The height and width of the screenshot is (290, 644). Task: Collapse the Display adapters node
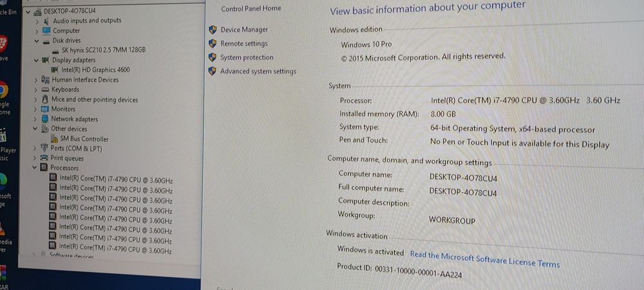click(36, 61)
